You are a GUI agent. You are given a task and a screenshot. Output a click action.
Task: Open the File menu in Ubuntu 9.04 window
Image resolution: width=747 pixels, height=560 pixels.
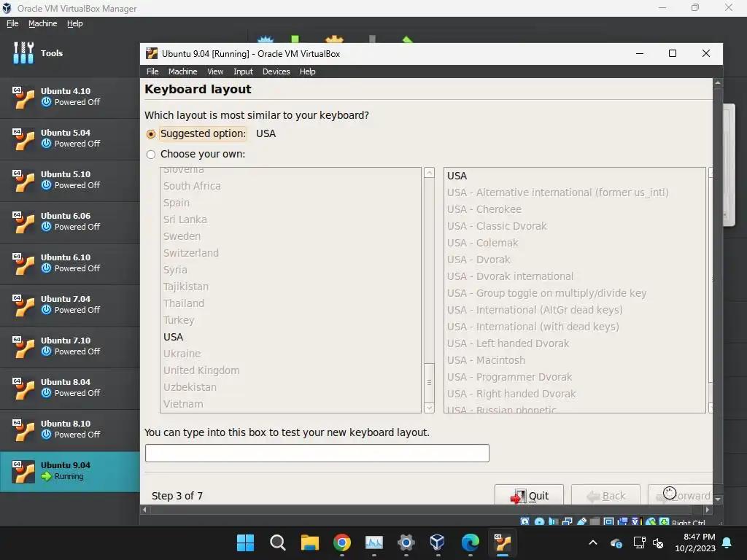tap(152, 71)
